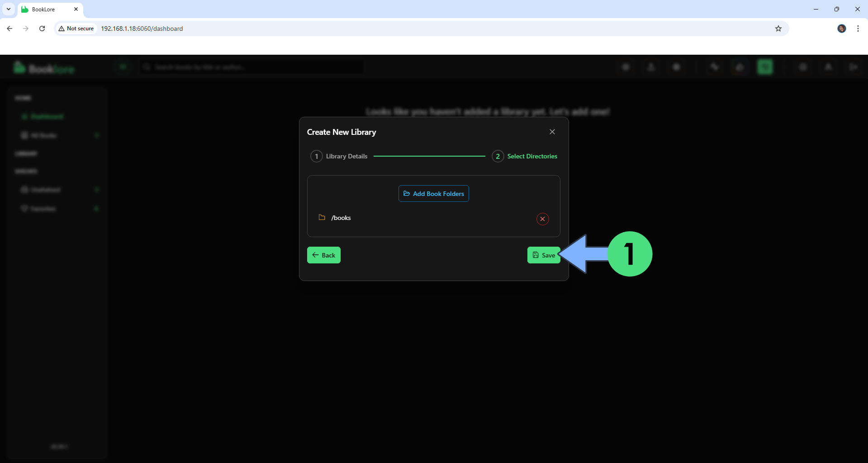Open the Add Book Folders picker
Image resolution: width=868 pixels, height=463 pixels.
pos(434,194)
